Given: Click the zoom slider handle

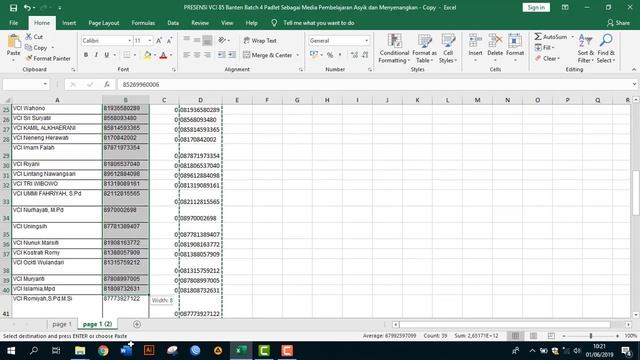Looking at the screenshot, I should [591, 336].
